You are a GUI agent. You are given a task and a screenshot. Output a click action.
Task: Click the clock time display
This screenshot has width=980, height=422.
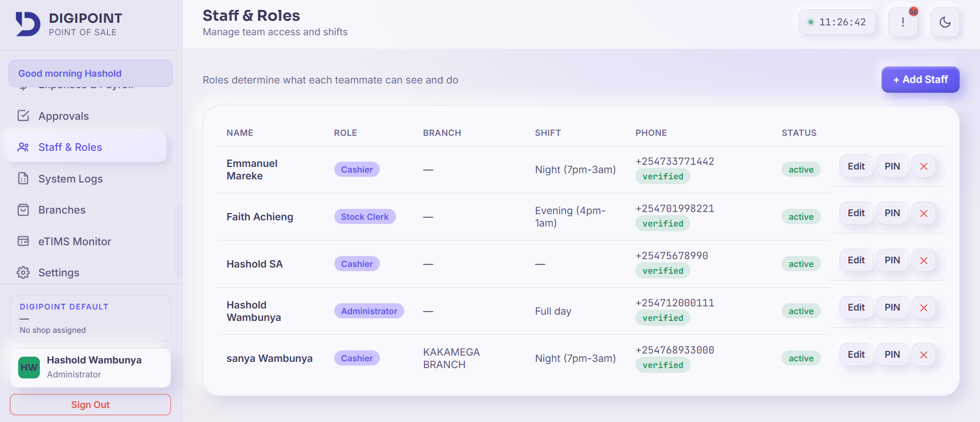click(837, 22)
